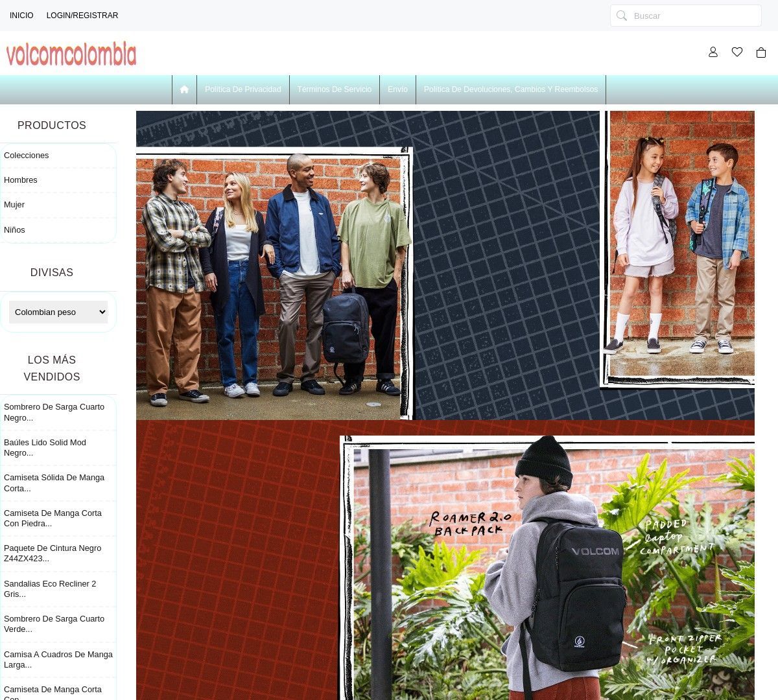Click the banner photo of two kids
778x700 pixels.
(678, 249)
